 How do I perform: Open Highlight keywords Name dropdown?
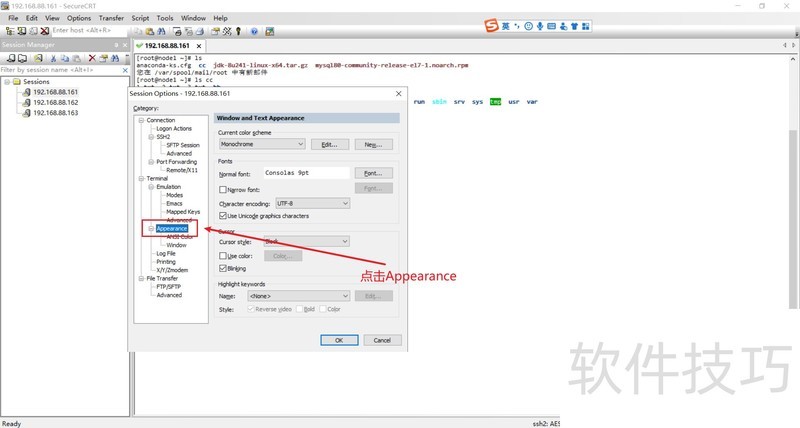298,296
